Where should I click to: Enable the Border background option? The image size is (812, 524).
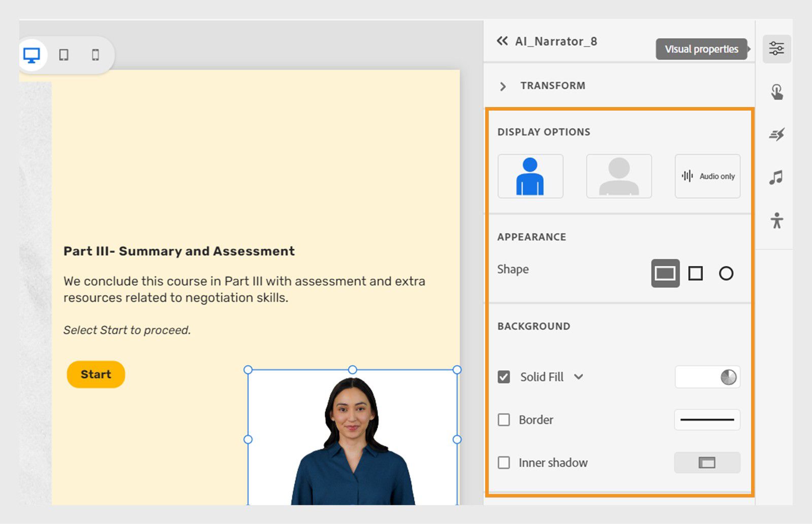503,420
